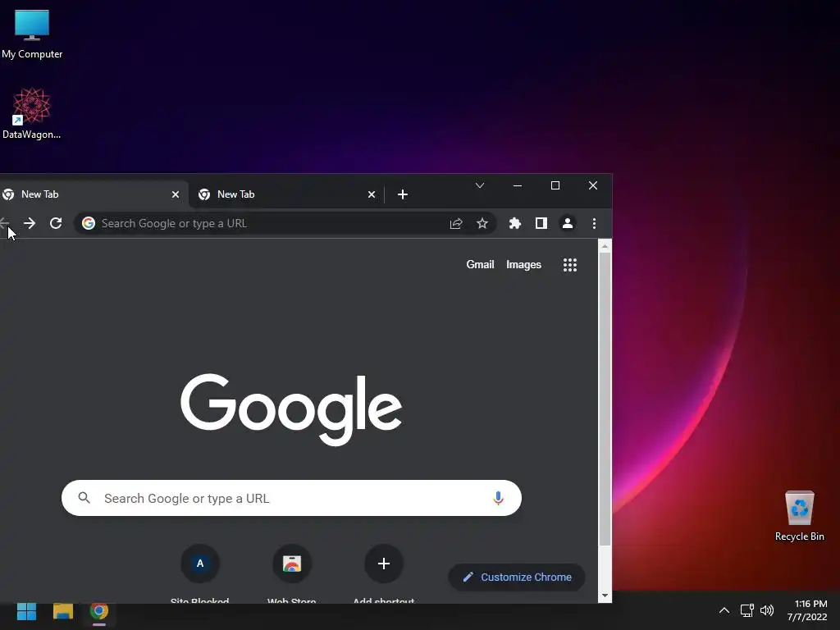Click Chrome icon on taskbar
This screenshot has height=630, width=840.
(99, 611)
